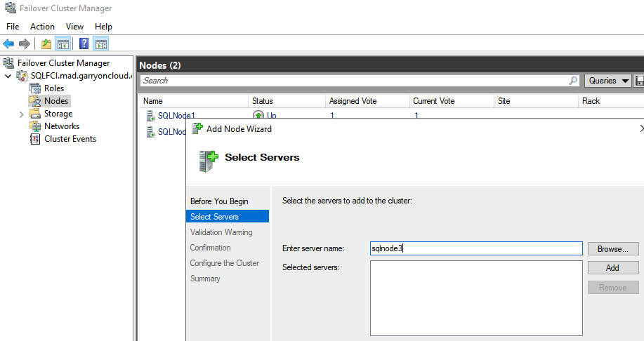The height and width of the screenshot is (341, 644).
Task: Click the Failover Cluster Manager title bar icon
Action: (x=11, y=8)
